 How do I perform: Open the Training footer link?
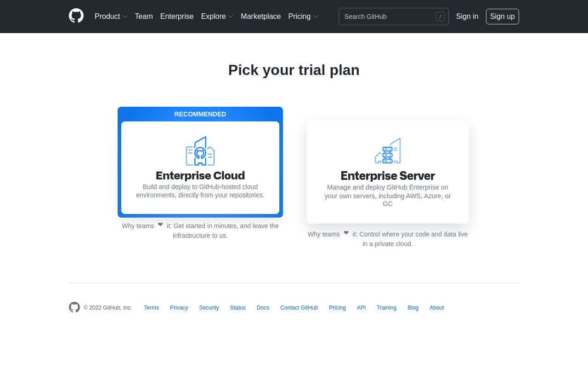[386, 308]
